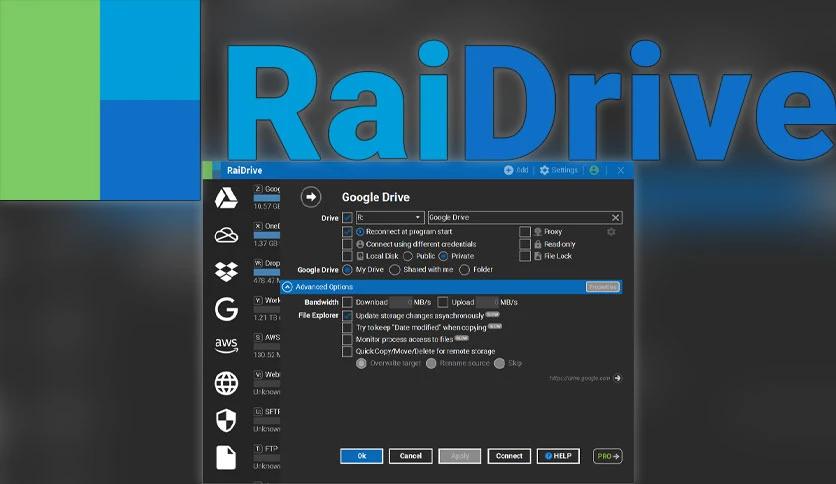Toggle the Drive checkbox next to letter selector
This screenshot has height=484, width=836.
[x=347, y=217]
